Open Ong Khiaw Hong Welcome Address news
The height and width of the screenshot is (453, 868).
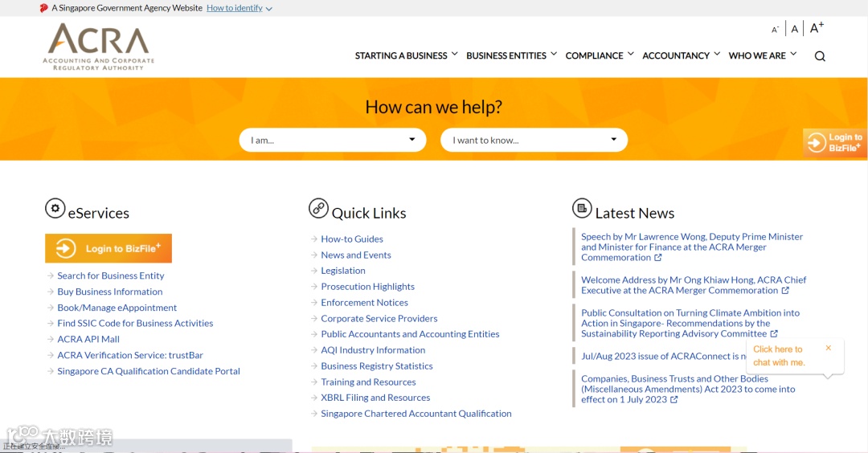pyautogui.click(x=694, y=285)
